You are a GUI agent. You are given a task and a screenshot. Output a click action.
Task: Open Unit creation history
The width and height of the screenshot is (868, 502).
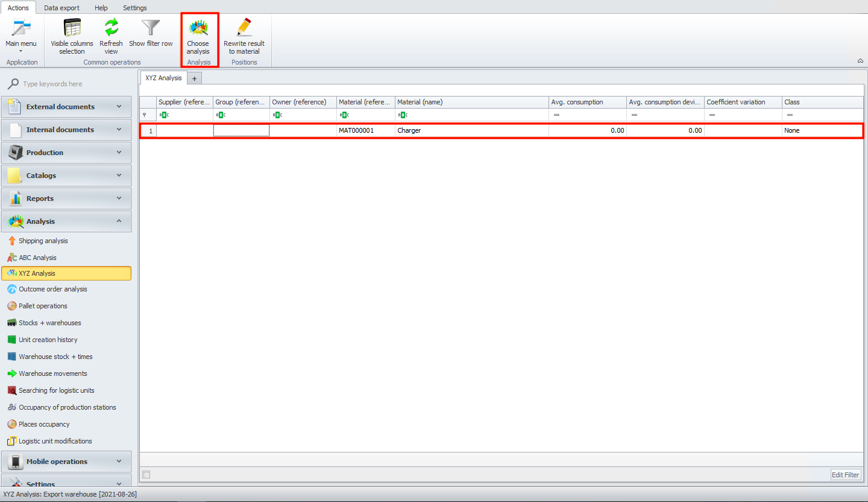(48, 340)
